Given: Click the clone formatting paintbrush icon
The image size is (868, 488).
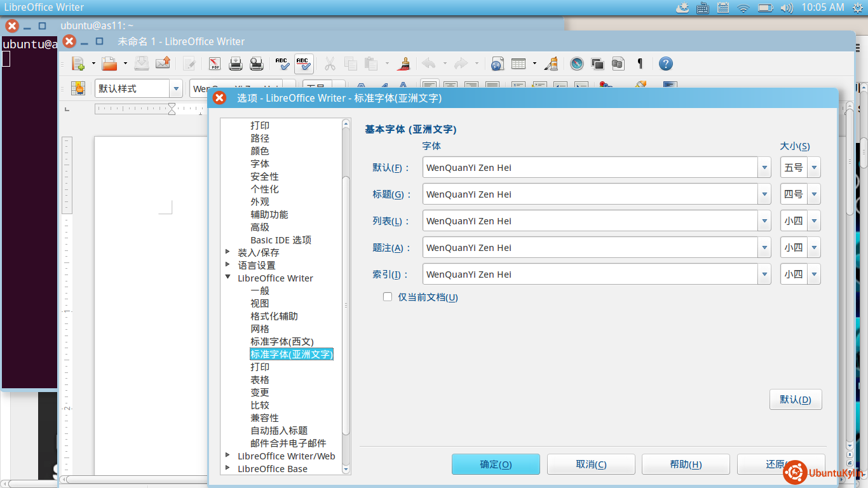Looking at the screenshot, I should tap(403, 64).
